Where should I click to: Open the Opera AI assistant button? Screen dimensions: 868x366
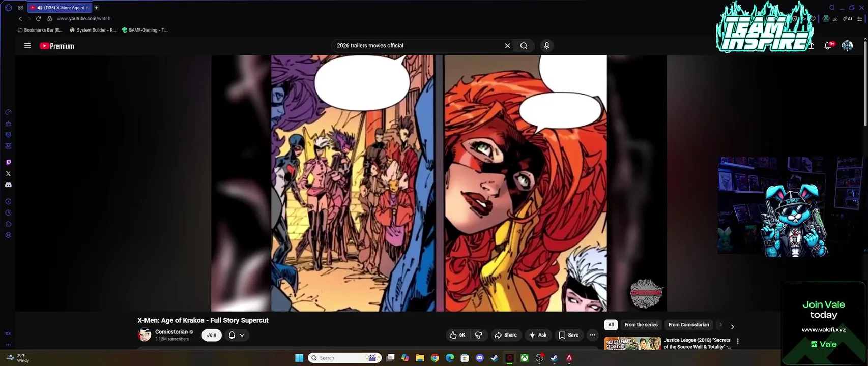click(x=847, y=19)
